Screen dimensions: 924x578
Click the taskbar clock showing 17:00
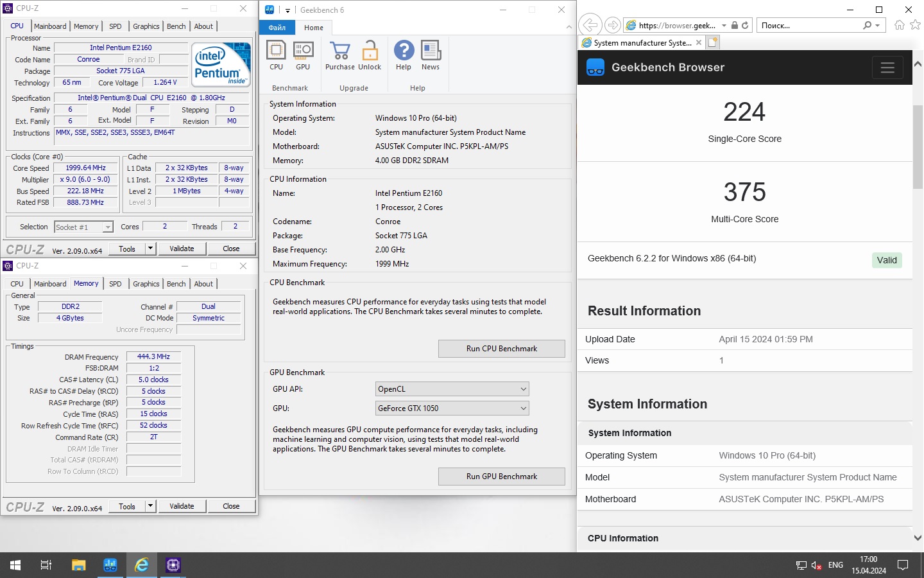pos(869,565)
